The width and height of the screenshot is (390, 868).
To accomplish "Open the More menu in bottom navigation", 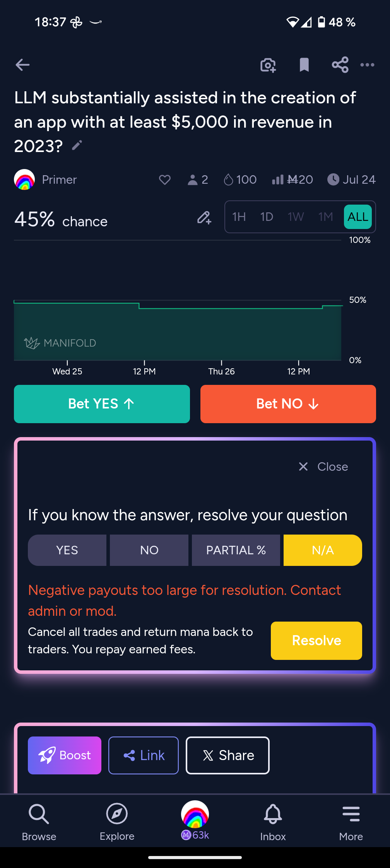I will click(x=351, y=821).
